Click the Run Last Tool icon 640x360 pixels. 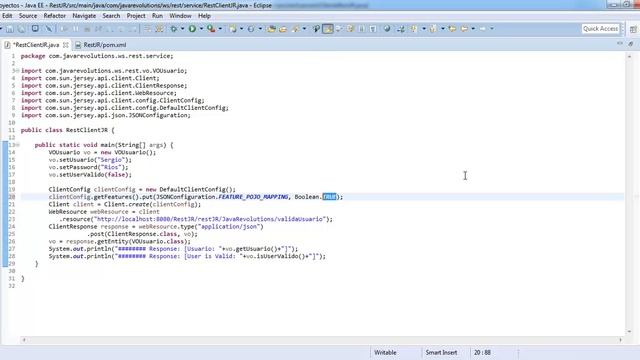[x=211, y=29]
